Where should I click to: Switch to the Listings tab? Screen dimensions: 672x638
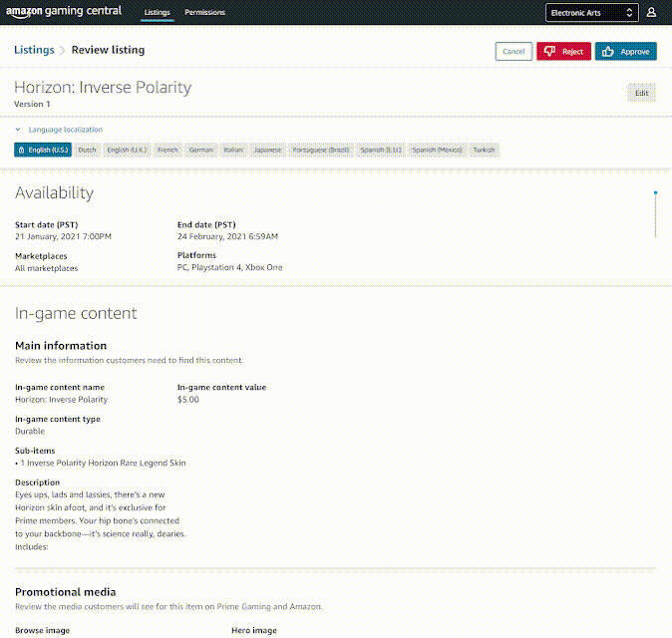[157, 12]
